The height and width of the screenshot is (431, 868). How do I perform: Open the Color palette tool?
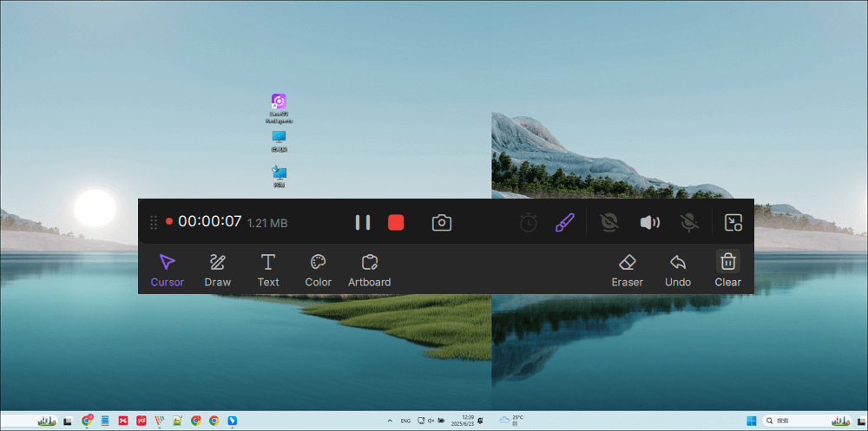[x=319, y=271]
